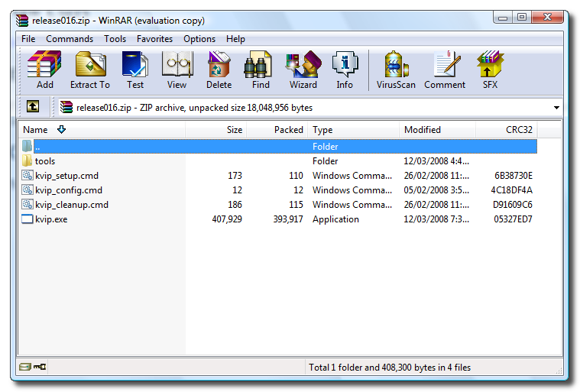Click the kvip.exe file icon
Viewport: 580px width, 392px height.
coord(28,219)
